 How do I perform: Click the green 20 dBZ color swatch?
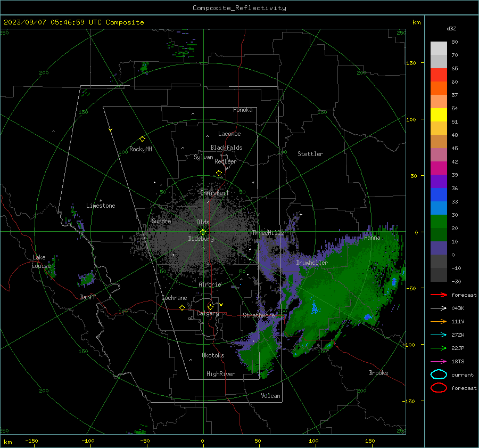coord(439,222)
